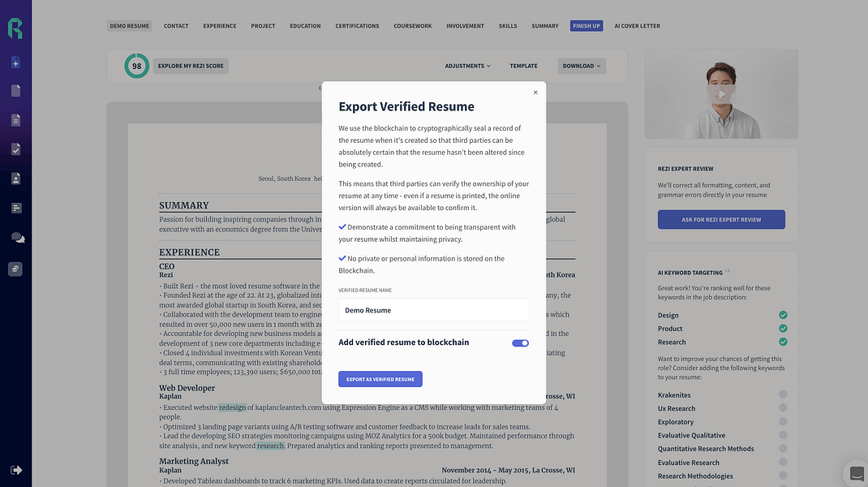Click the green check next to Design keyword
Screen dimensions: 868x487
tap(783, 315)
